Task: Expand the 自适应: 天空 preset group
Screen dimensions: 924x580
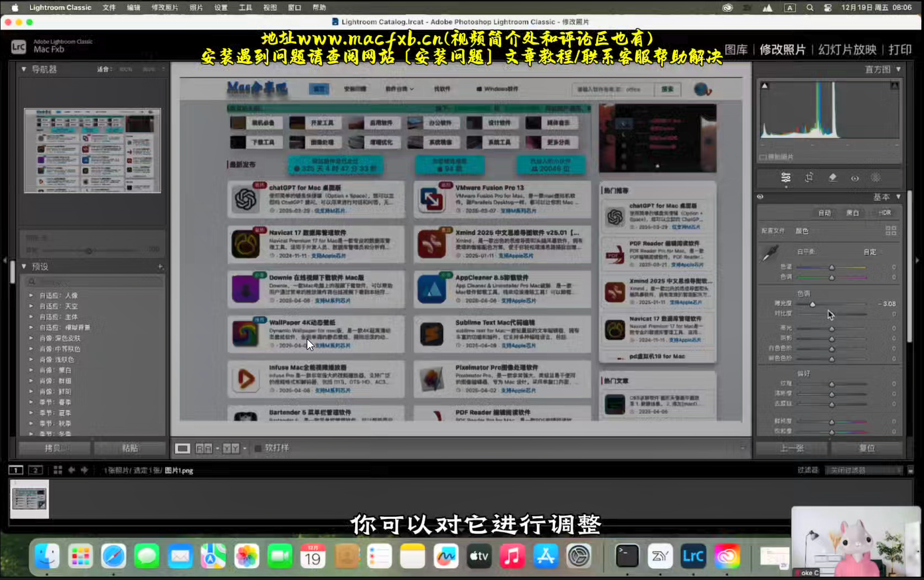Action: 31,306
